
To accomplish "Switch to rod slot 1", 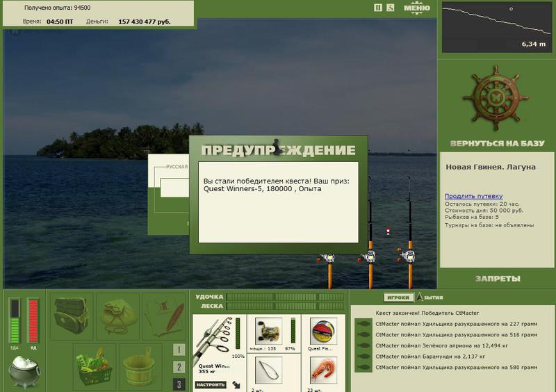I will pyautogui.click(x=179, y=350).
